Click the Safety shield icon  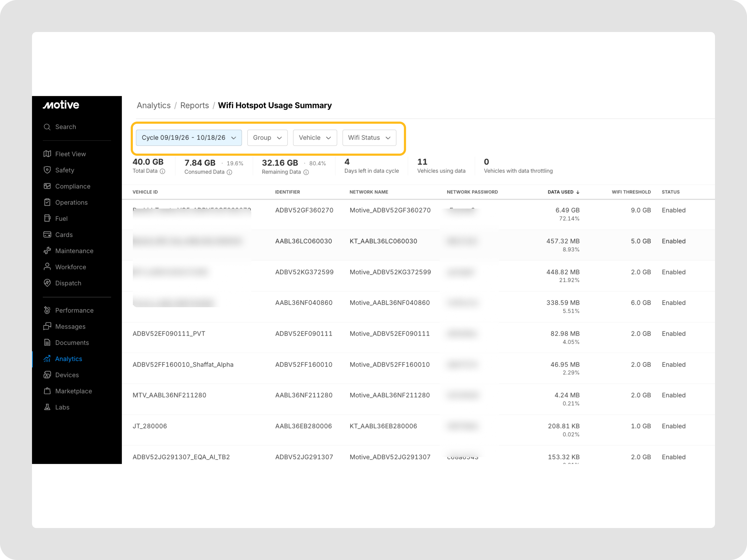click(x=47, y=170)
